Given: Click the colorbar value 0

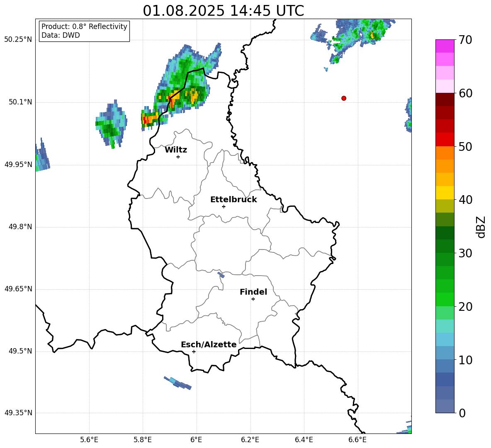Looking at the screenshot, I should tap(462, 413).
